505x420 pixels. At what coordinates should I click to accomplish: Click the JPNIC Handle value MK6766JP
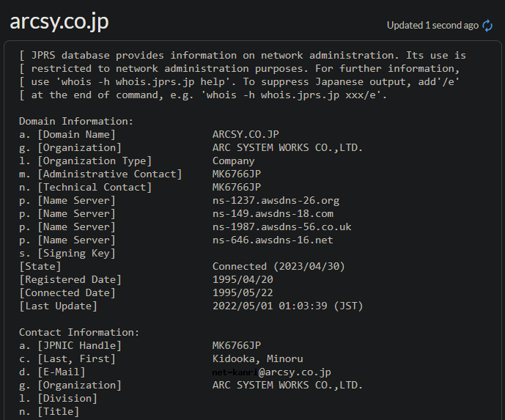click(x=237, y=345)
